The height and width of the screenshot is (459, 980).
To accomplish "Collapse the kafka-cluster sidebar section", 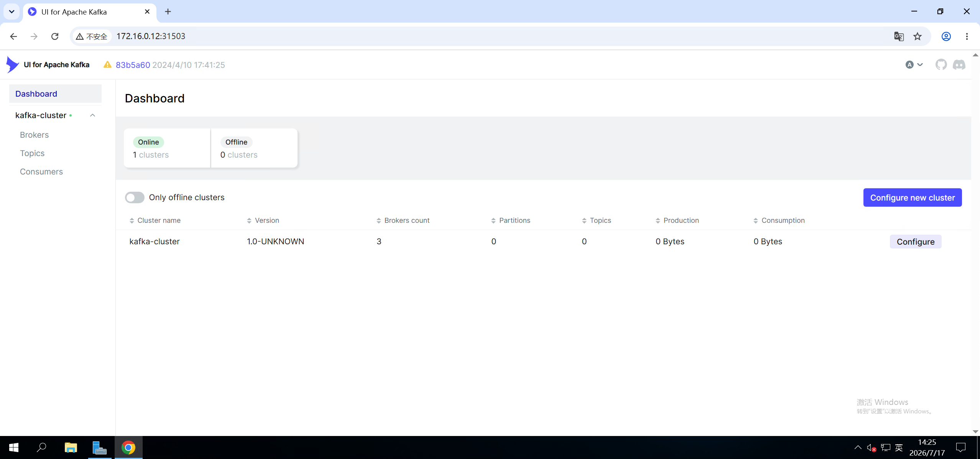I will [92, 115].
